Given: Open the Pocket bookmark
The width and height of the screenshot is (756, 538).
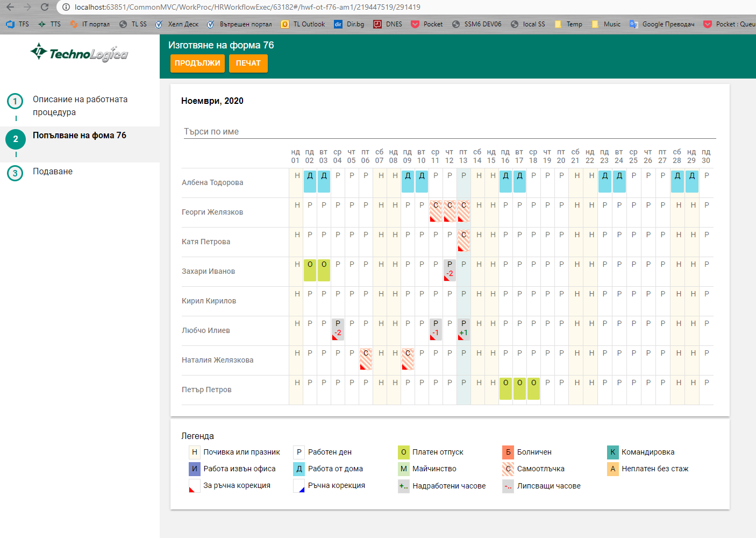Looking at the screenshot, I should pyautogui.click(x=427, y=24).
